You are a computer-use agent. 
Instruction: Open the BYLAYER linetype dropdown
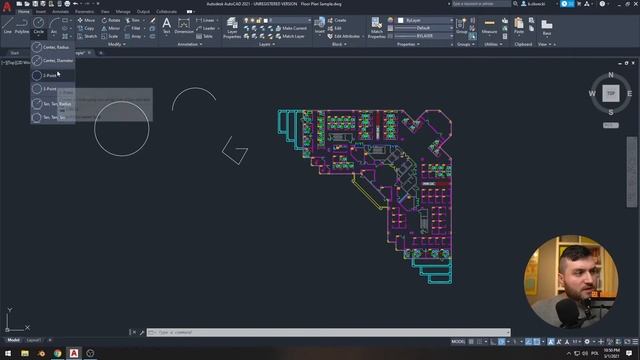tap(424, 36)
